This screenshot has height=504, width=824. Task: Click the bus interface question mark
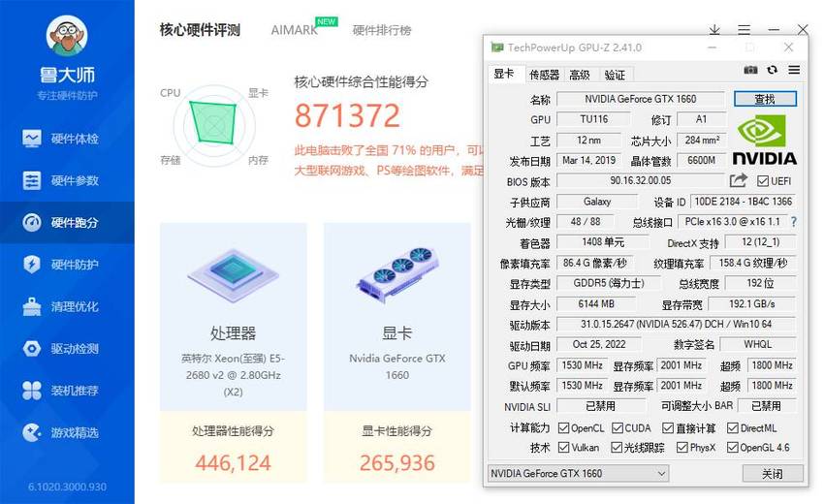(x=794, y=222)
